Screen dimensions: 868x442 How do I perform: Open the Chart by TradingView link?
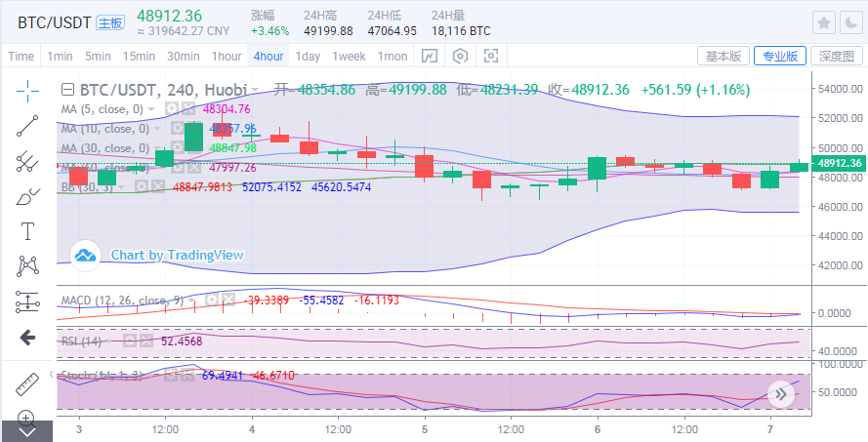(177, 255)
